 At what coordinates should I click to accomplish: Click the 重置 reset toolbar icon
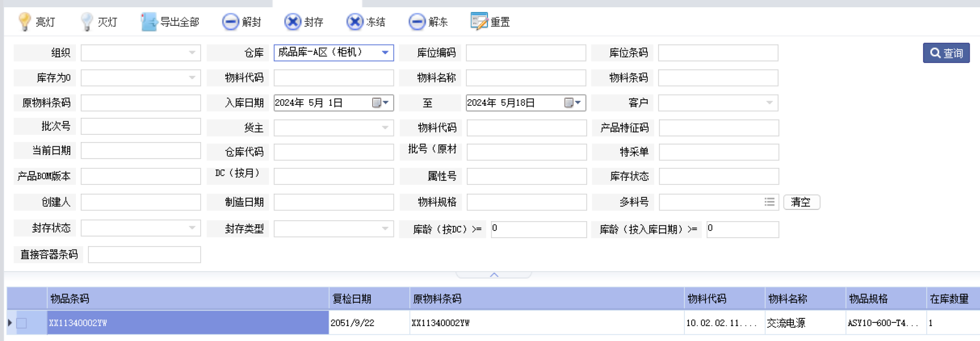click(479, 22)
